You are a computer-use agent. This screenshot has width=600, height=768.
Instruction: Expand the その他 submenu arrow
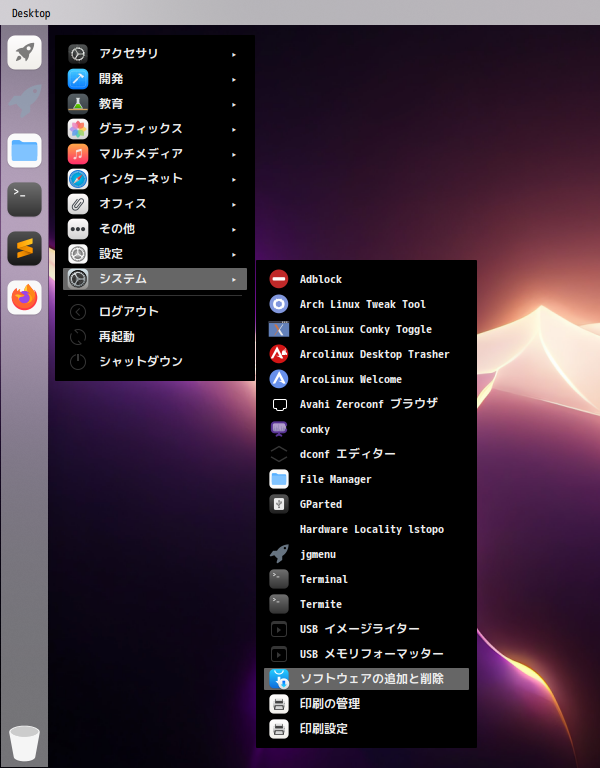coord(234,229)
